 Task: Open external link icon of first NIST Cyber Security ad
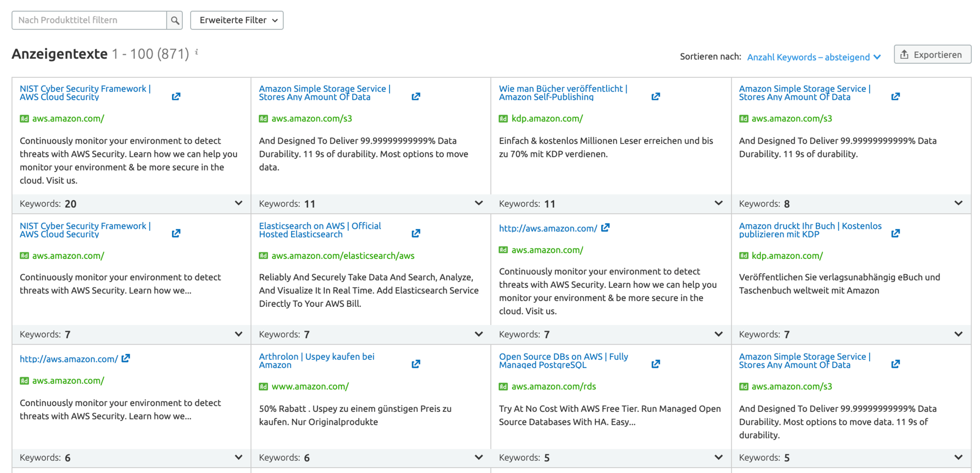pyautogui.click(x=176, y=97)
